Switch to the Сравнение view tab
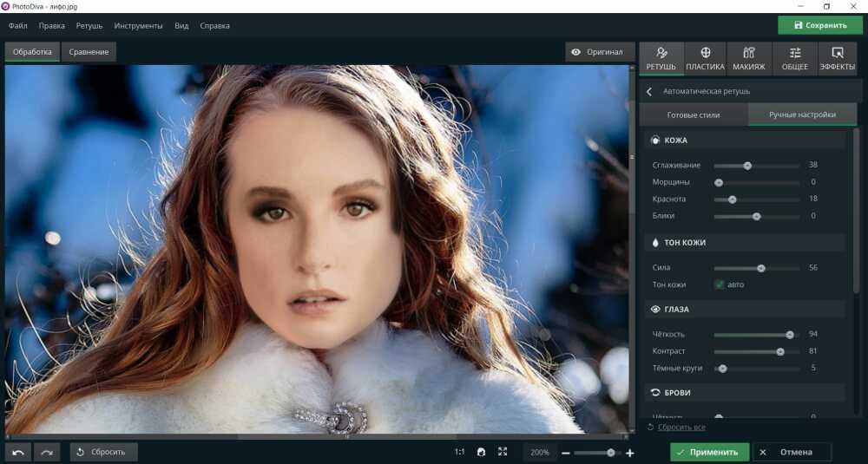The height and width of the screenshot is (464, 868). pyautogui.click(x=89, y=52)
